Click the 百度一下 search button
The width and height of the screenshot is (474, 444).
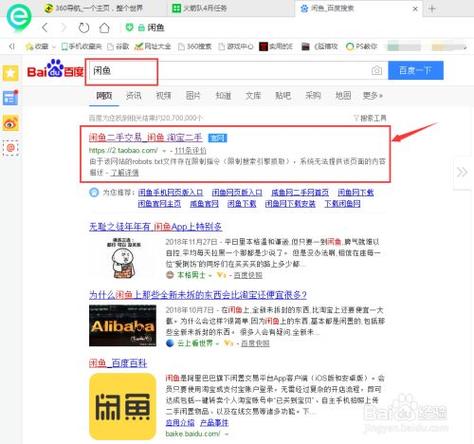[x=416, y=70]
